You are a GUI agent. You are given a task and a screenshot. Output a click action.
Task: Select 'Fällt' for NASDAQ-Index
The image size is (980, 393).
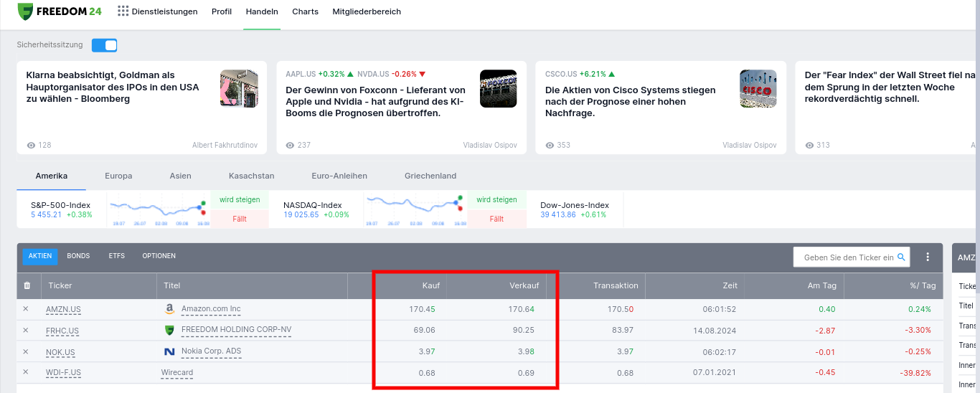coord(496,219)
